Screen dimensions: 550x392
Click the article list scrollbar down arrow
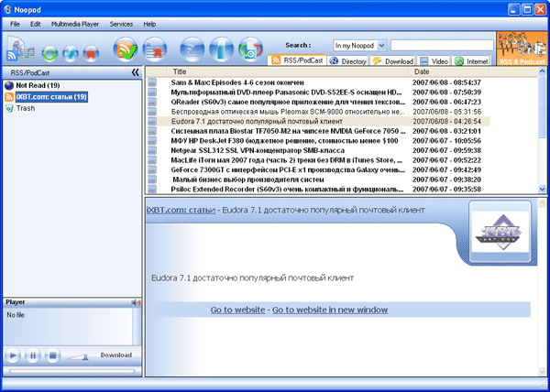[x=542, y=190]
